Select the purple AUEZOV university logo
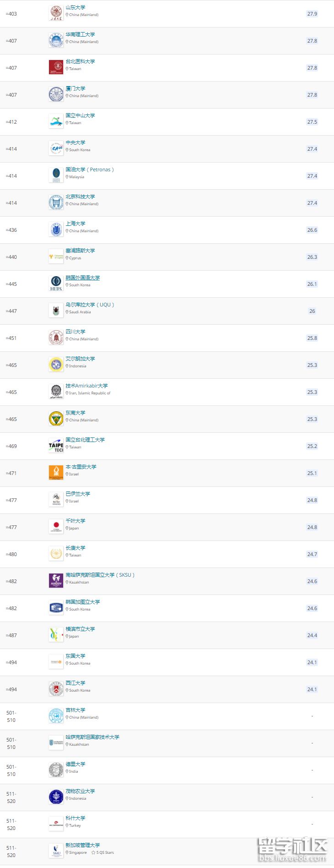Viewport: 334px width, 868px height. tap(56, 581)
